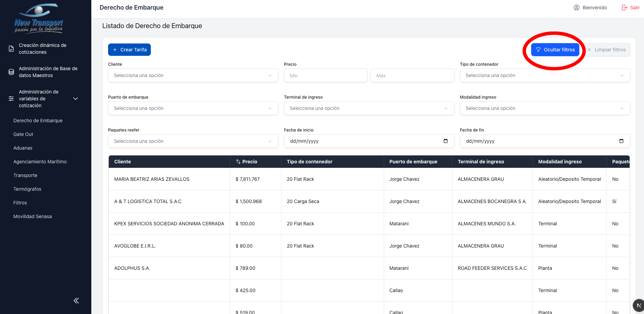Expand the Puerto de embarque dropdown
Image resolution: width=644 pixels, height=314 pixels.
tap(193, 108)
